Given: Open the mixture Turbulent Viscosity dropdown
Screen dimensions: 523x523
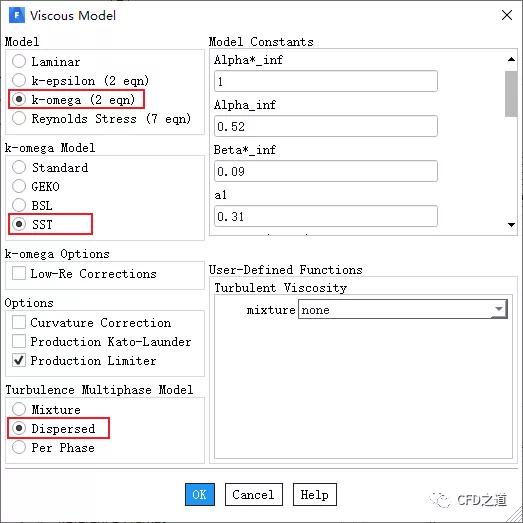Looking at the screenshot, I should (403, 309).
